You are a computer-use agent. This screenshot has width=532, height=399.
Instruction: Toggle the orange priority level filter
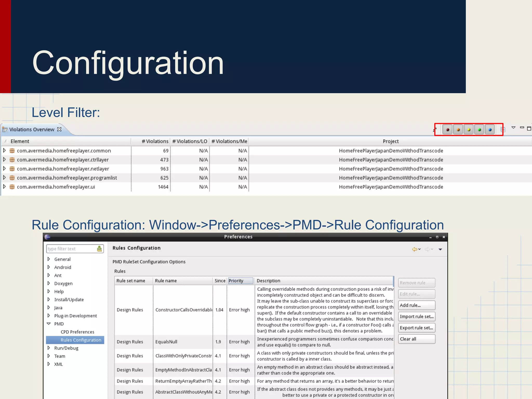pos(458,129)
